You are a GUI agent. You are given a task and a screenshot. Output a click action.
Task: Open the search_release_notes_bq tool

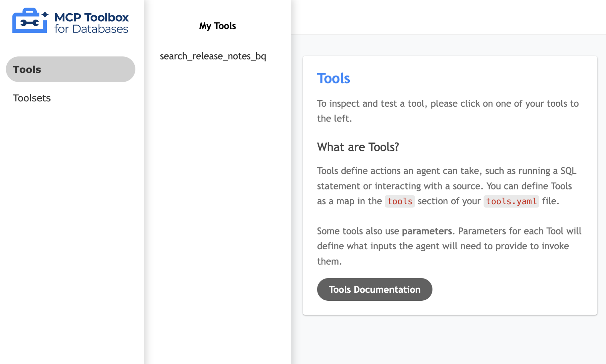point(213,56)
